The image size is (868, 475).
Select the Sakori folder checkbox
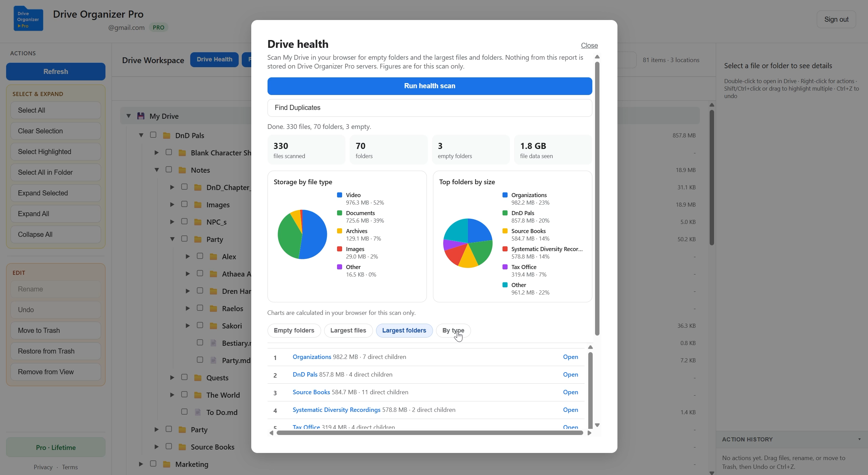click(200, 325)
